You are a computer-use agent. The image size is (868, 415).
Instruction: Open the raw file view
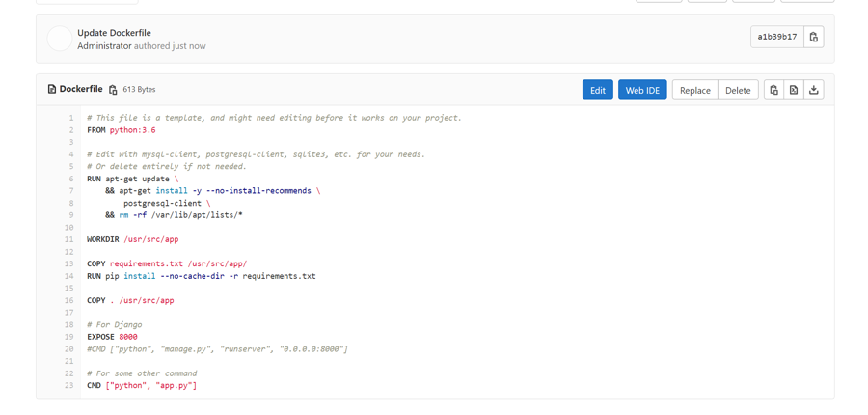794,90
